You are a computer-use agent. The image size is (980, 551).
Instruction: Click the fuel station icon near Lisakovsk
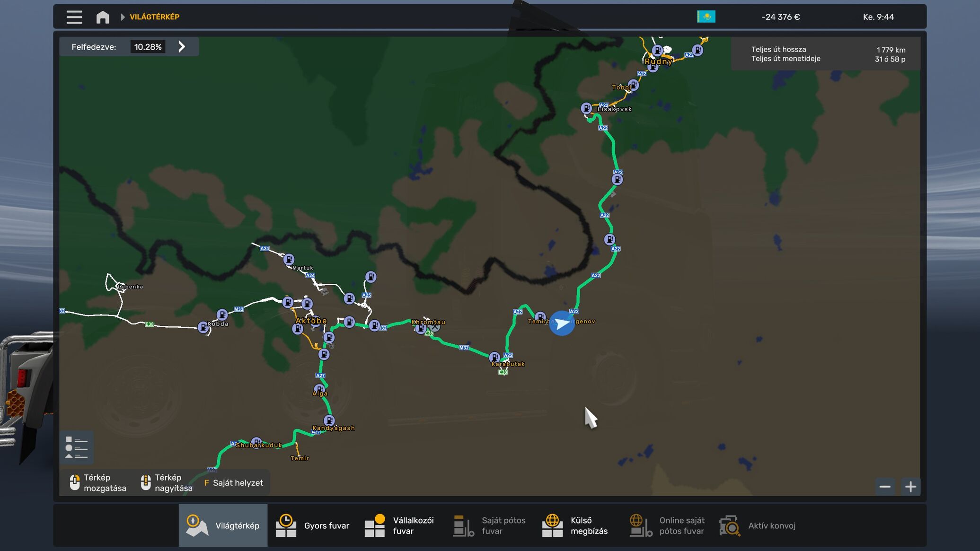586,108
